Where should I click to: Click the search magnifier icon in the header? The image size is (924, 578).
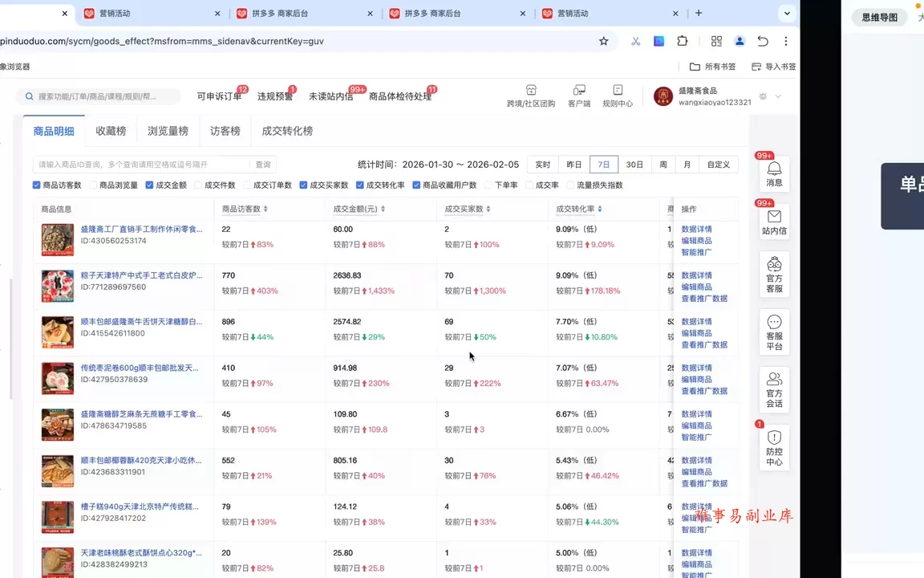tap(29, 96)
